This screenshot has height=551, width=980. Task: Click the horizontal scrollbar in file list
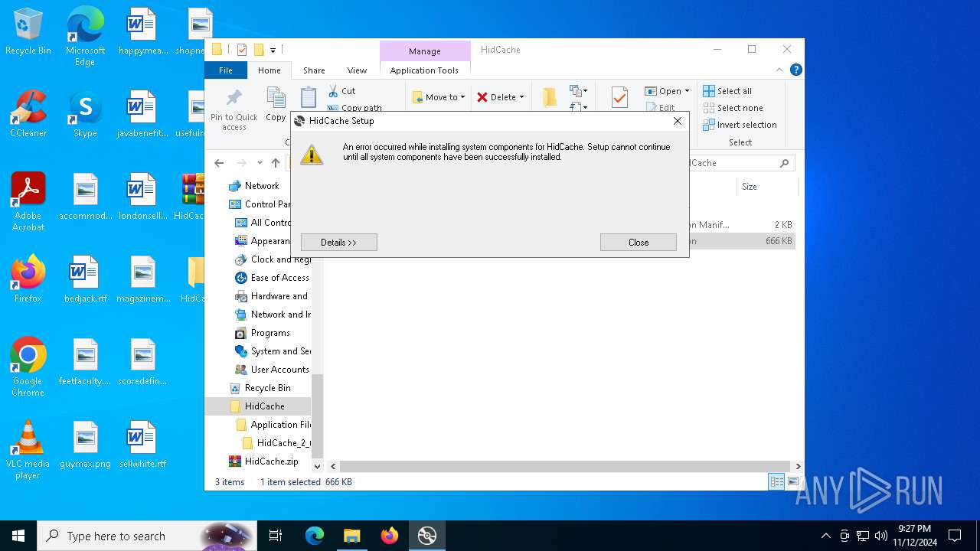pos(564,466)
